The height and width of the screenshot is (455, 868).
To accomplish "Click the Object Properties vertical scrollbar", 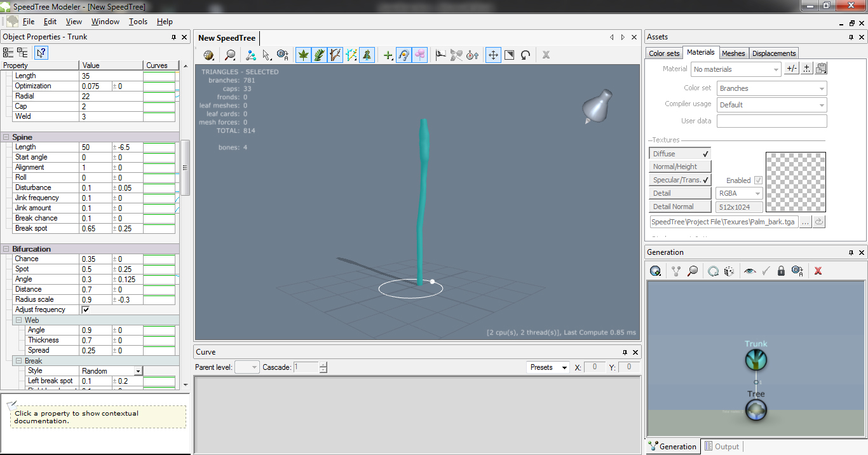I will (x=186, y=168).
